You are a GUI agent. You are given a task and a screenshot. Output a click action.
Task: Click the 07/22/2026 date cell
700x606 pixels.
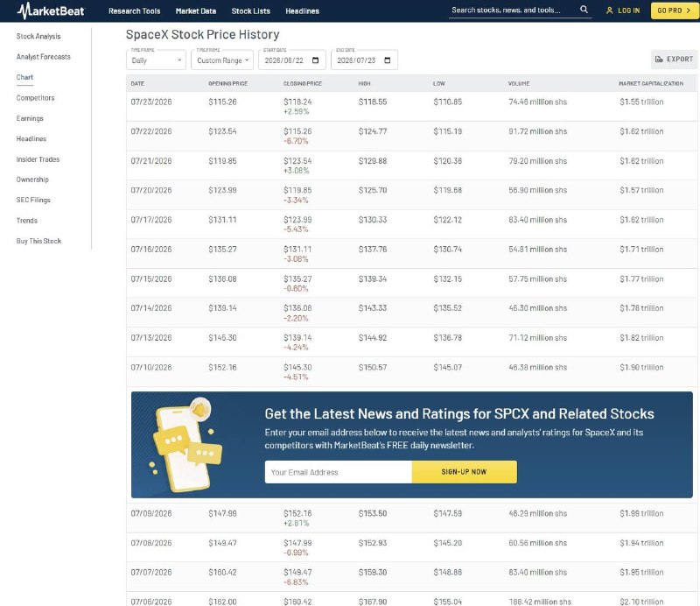pyautogui.click(x=151, y=131)
